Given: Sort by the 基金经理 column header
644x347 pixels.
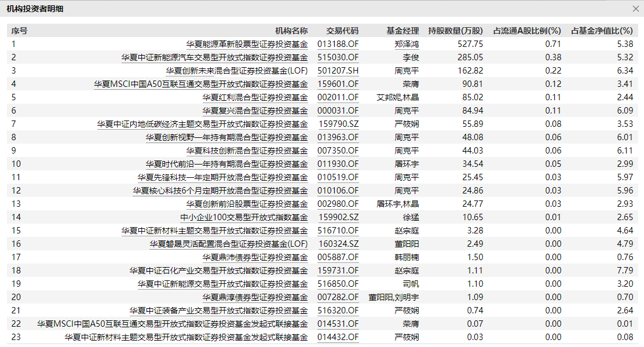Looking at the screenshot, I should tap(402, 31).
